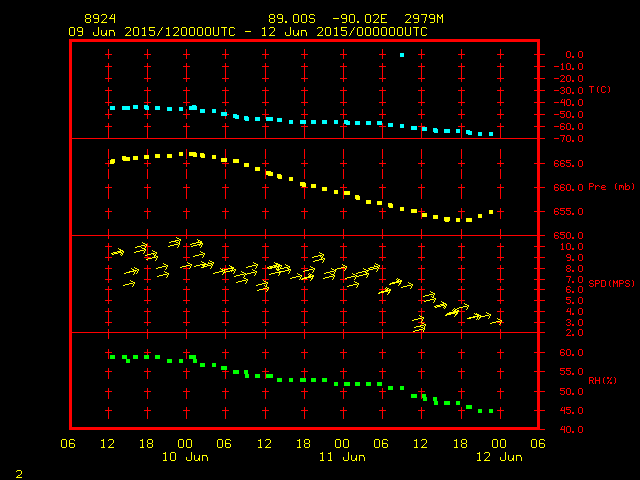
Task: Click the "SPD(MPS)" wind speed label
Action: 611,283
